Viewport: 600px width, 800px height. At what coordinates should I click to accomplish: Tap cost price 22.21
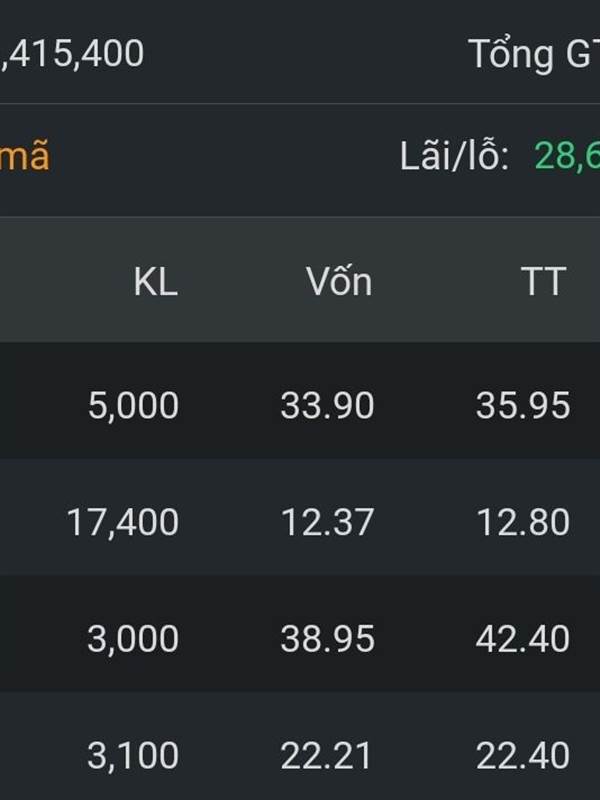(326, 756)
